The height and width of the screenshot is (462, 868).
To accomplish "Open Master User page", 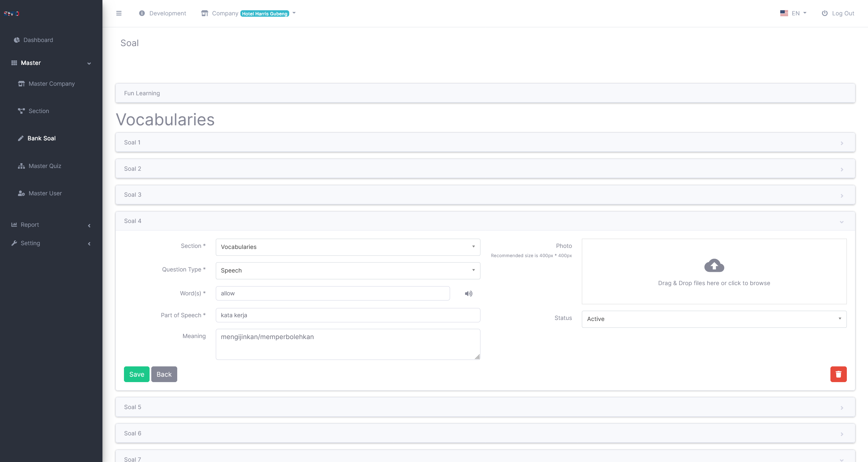I will (45, 193).
